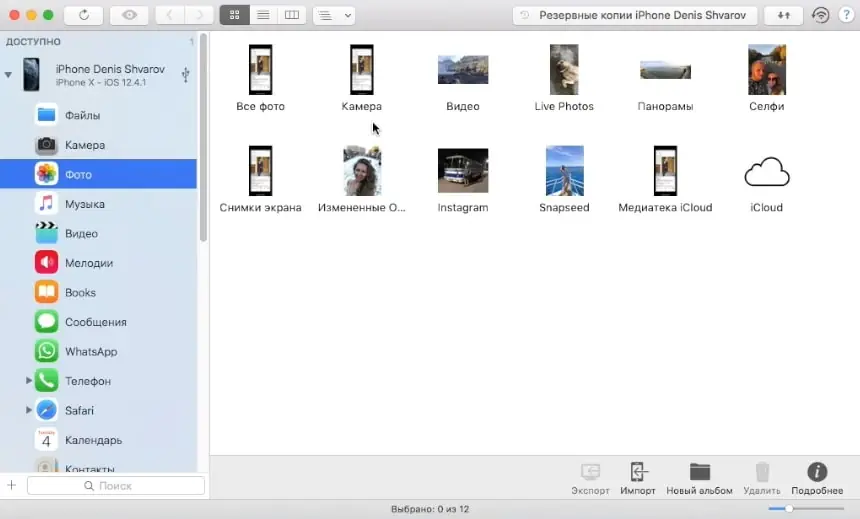The image size is (860, 519).
Task: Open the sort options dropdown
Action: 334,15
